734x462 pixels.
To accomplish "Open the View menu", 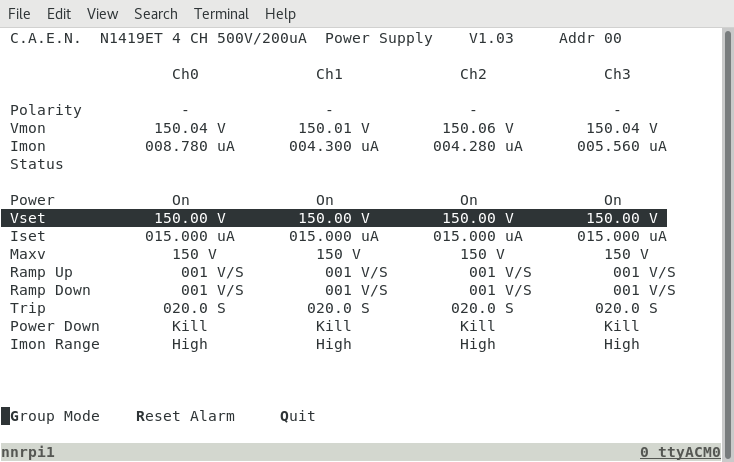I will click(x=102, y=14).
